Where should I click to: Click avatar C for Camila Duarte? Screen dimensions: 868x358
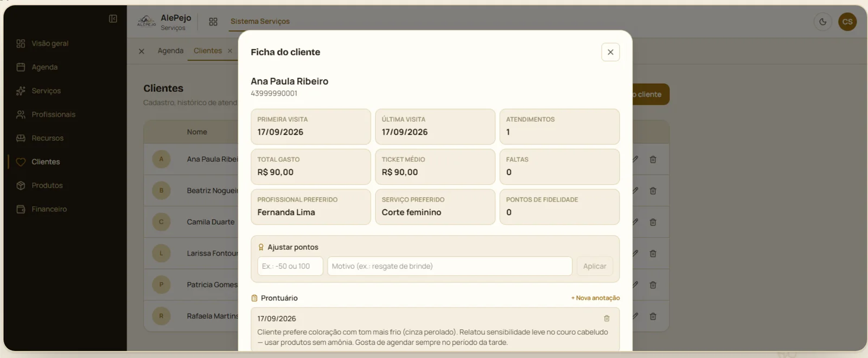161,222
